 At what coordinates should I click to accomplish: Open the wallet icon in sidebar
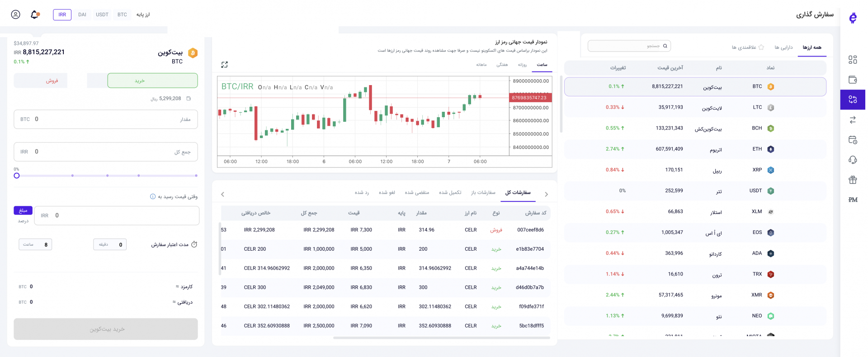point(853,80)
